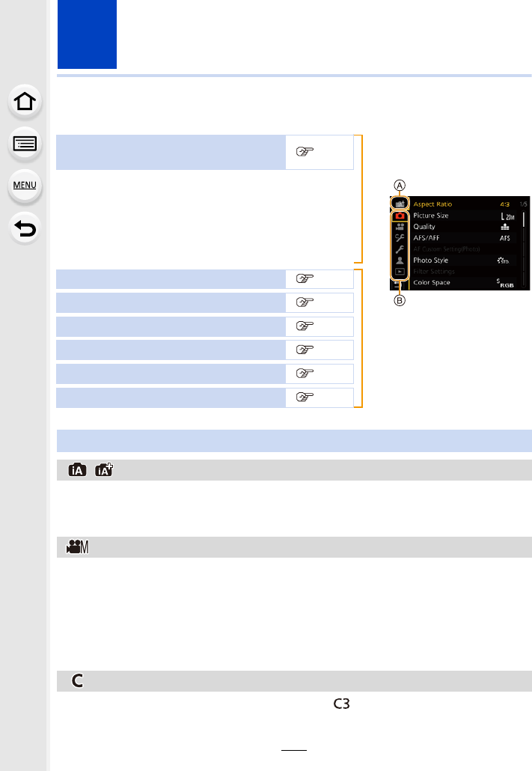Screen dimensions: 532x771
Task: Select the AFS/AFF menu row
Action: point(464,238)
